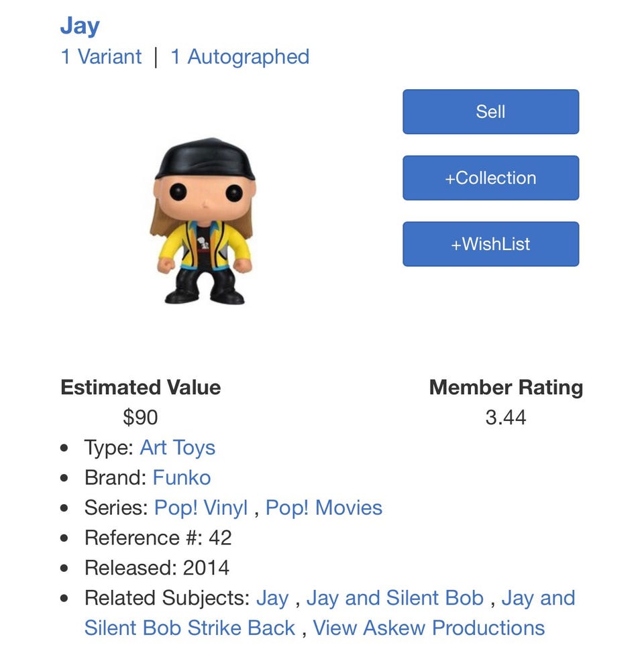Go to the Pop! Movies series
Image resolution: width=644 pixels, height=649 pixels.
pos(323,508)
